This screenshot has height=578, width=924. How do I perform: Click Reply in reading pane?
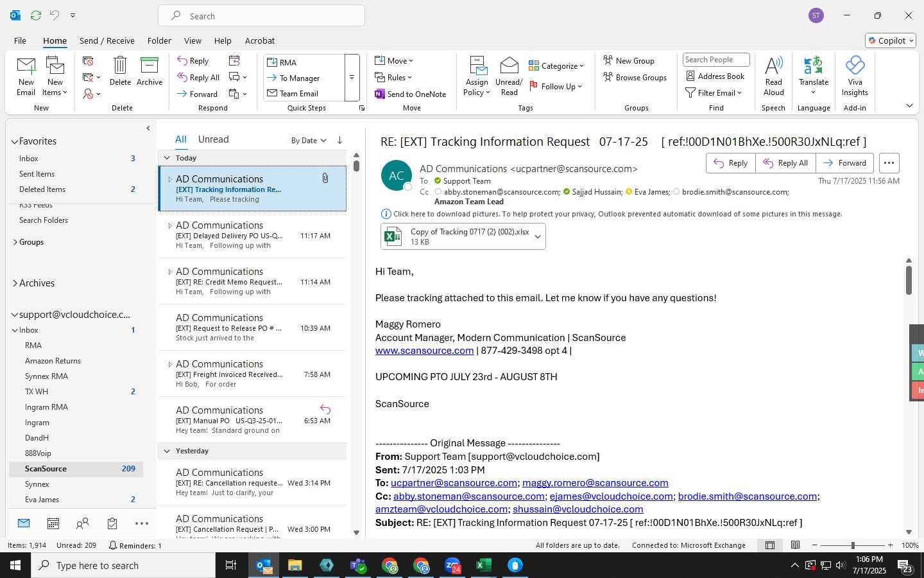click(x=730, y=163)
